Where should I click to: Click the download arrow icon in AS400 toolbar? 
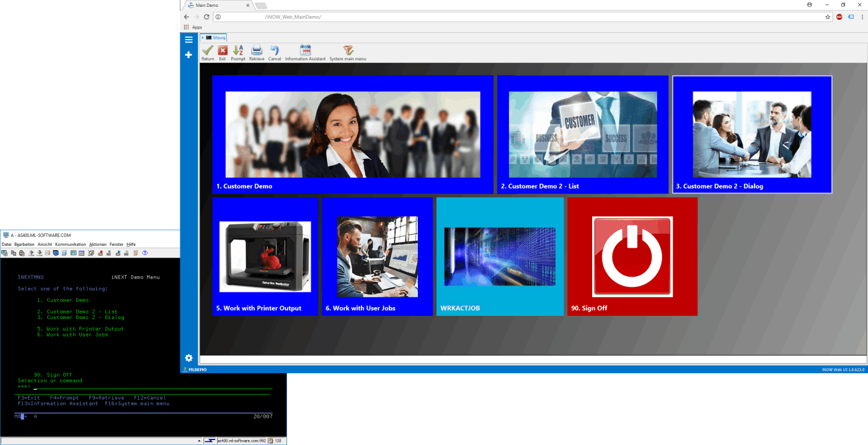(x=40, y=253)
